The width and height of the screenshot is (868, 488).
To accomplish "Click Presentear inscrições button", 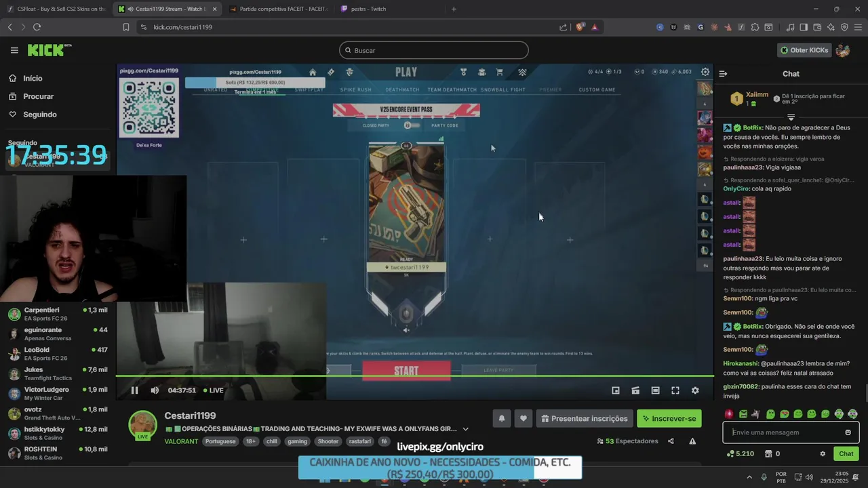I will click(x=585, y=419).
